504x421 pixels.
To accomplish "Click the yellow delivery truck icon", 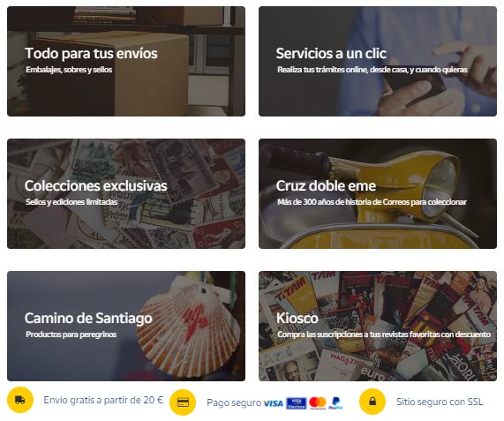I will click(20, 400).
